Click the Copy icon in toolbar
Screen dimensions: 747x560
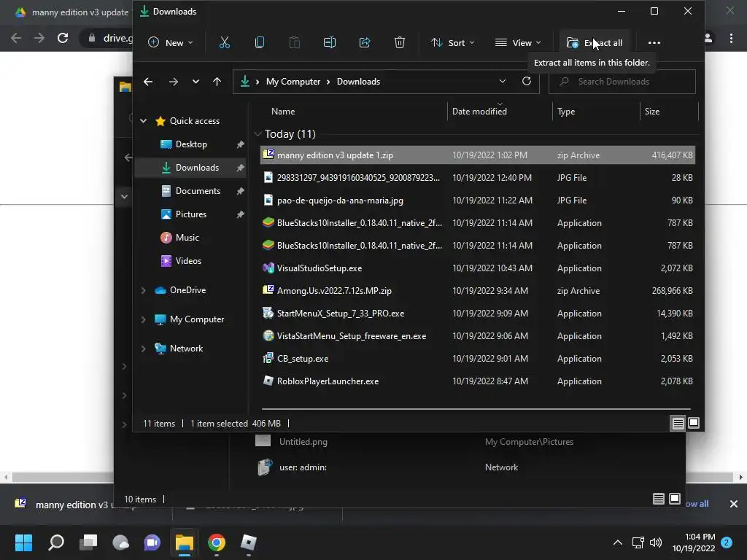click(260, 42)
